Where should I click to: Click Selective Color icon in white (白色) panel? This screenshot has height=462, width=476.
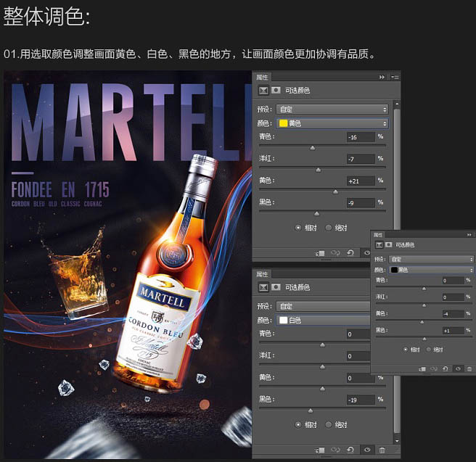263,287
